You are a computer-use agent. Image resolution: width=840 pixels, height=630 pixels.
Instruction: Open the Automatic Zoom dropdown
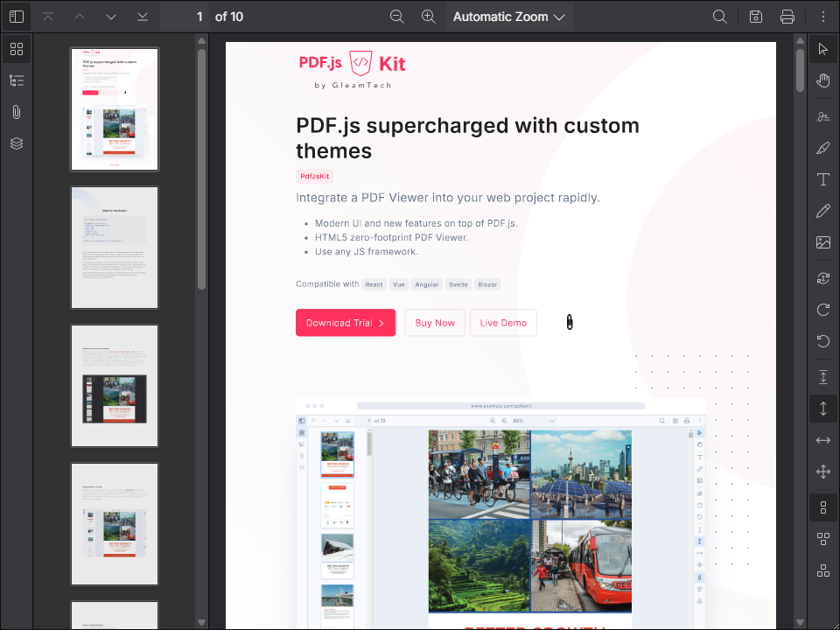pos(509,17)
